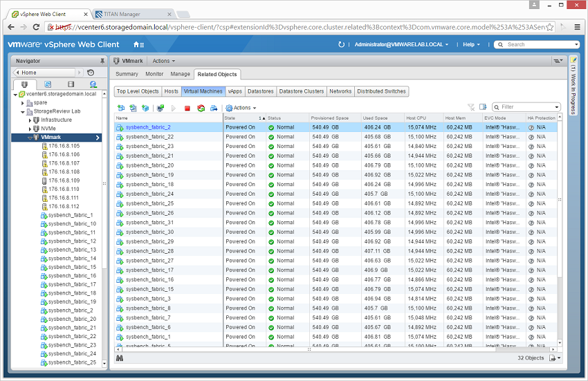Click VM table scrollbar down arrow

point(560,343)
